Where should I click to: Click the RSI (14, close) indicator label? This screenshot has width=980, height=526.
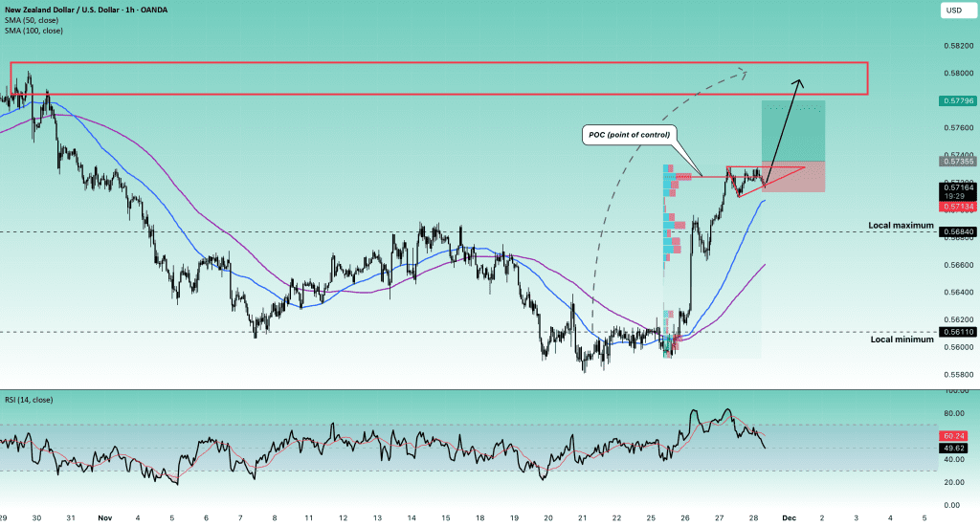[x=30, y=399]
